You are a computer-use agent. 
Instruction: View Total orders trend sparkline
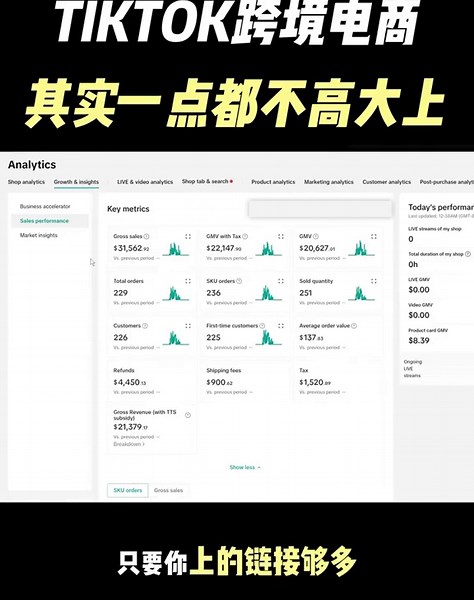click(x=176, y=293)
